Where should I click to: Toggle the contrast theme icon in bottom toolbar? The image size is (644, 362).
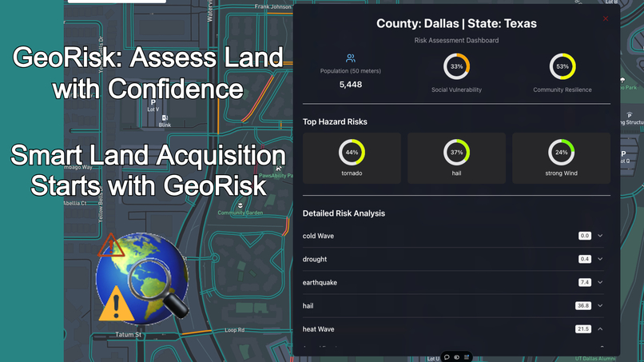point(457,357)
